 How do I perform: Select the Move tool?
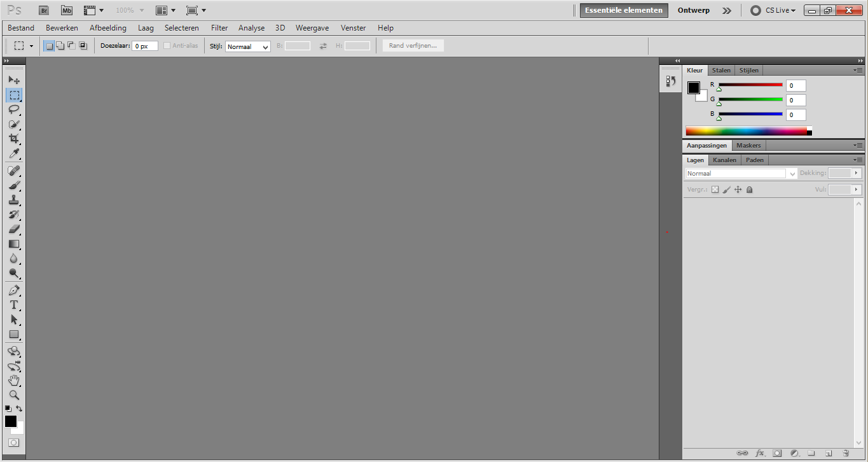pyautogui.click(x=14, y=80)
